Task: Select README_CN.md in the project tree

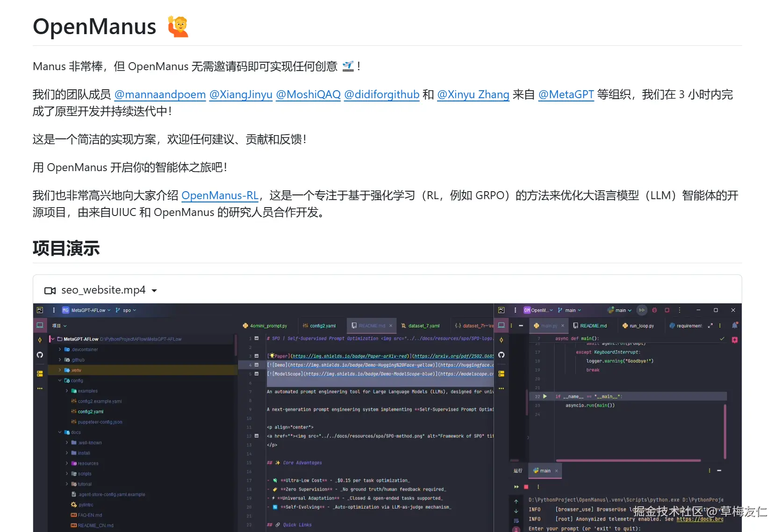Action: point(92,525)
